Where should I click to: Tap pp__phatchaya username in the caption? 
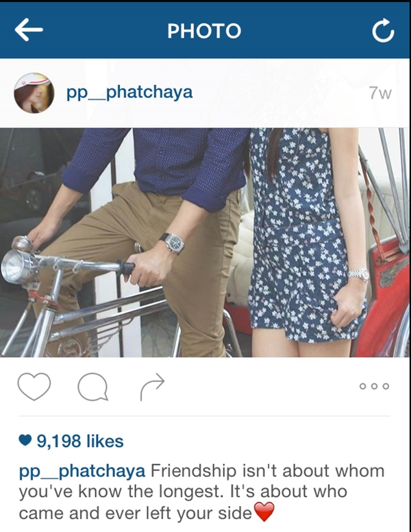(x=82, y=471)
